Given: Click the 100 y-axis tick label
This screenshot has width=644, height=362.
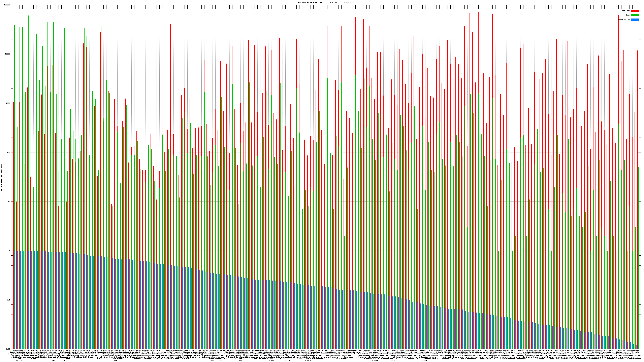Looking at the screenshot, I should click(9, 152).
